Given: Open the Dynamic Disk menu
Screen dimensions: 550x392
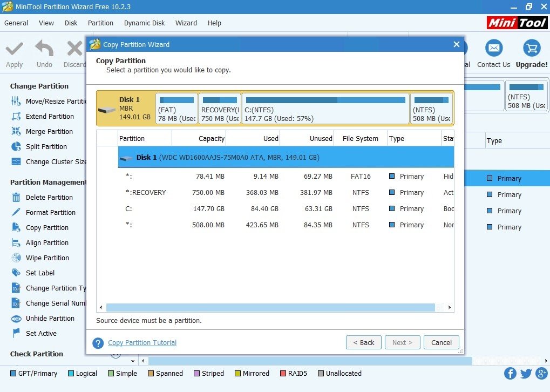Looking at the screenshot, I should (144, 23).
